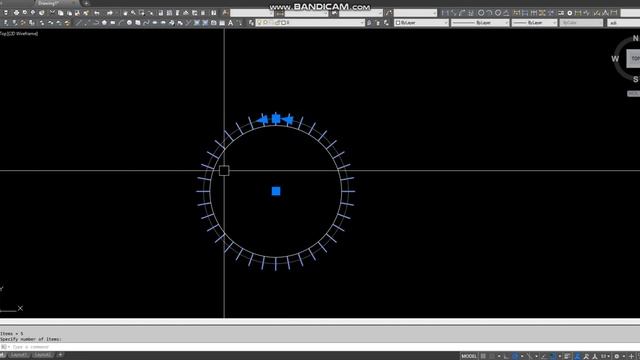Open the ByColor plot style dropdown
The height and width of the screenshot is (360, 640).
coord(581,23)
